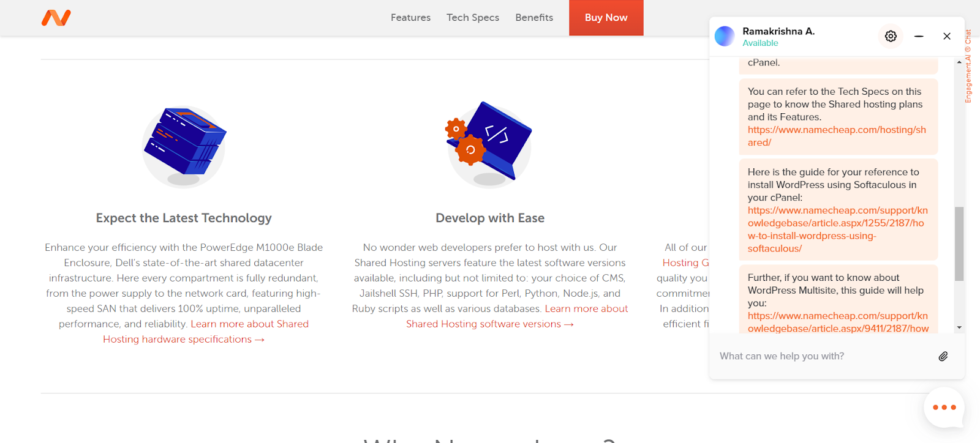This screenshot has width=980, height=443.
Task: Close the chat with Ramakrishna A.
Action: tap(947, 36)
